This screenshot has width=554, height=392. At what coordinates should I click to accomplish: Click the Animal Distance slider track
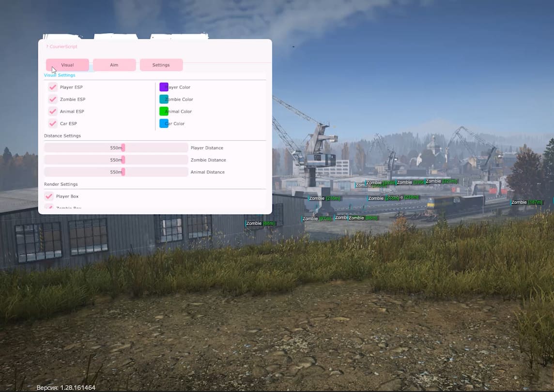click(155, 172)
